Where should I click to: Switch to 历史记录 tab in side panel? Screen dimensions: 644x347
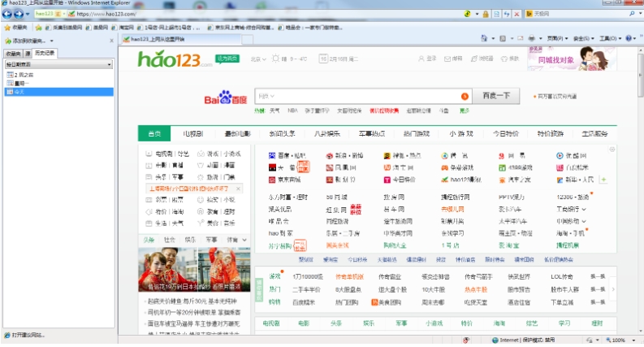point(45,53)
